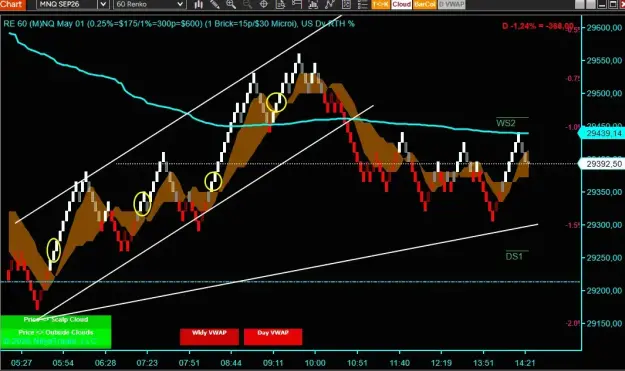Expand the instrument dropdown arrow

click(x=103, y=4)
